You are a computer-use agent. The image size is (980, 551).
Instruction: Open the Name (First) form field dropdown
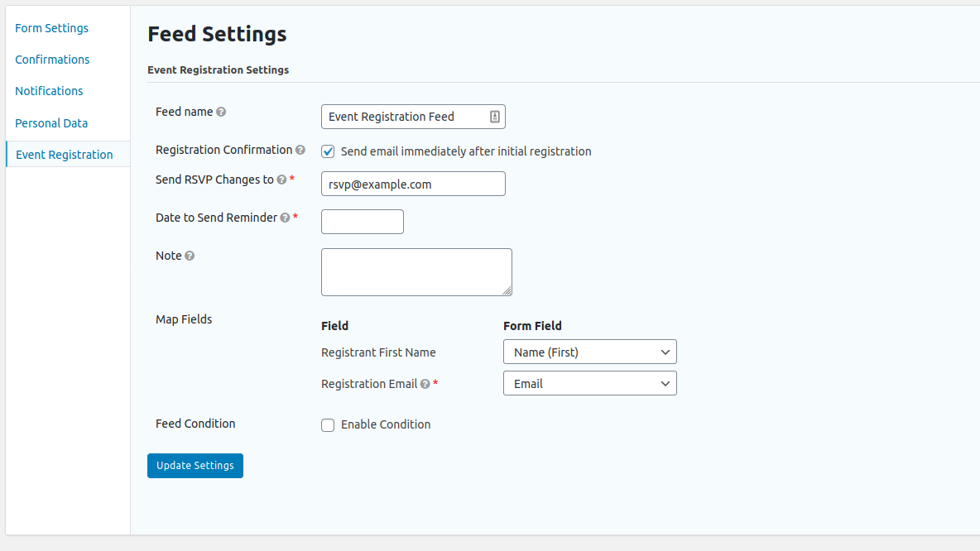[x=589, y=352]
